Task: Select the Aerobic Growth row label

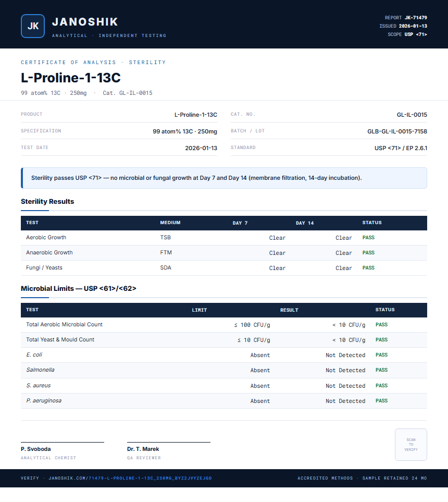Action: pos(46,237)
